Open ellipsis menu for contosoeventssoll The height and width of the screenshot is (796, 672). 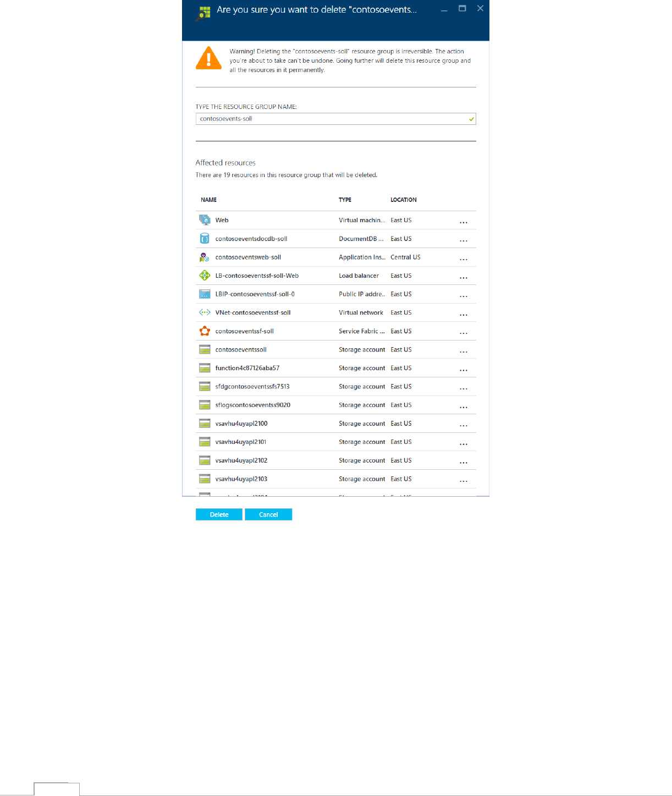point(464,352)
